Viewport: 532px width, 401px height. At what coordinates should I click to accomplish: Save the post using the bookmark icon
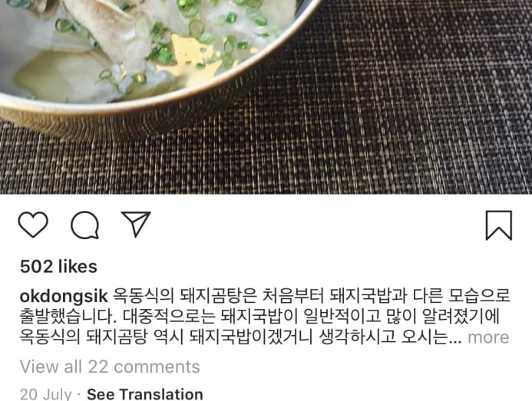coord(499,225)
